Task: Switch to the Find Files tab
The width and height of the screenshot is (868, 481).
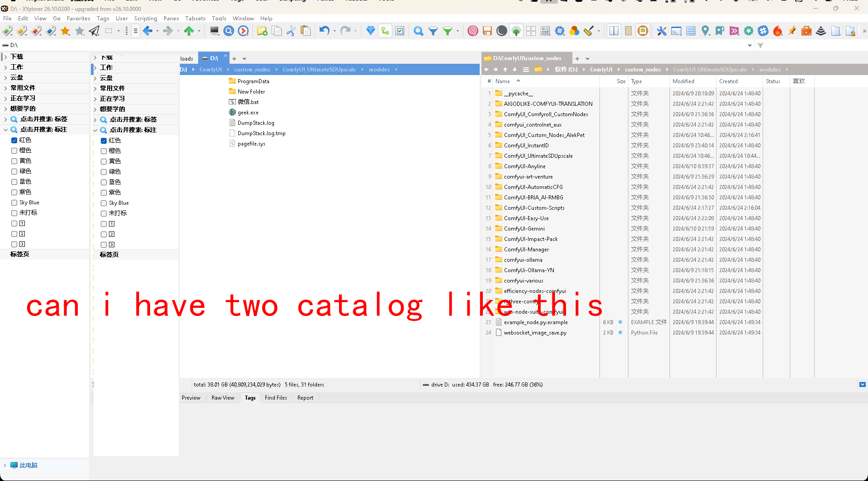Action: tap(276, 398)
